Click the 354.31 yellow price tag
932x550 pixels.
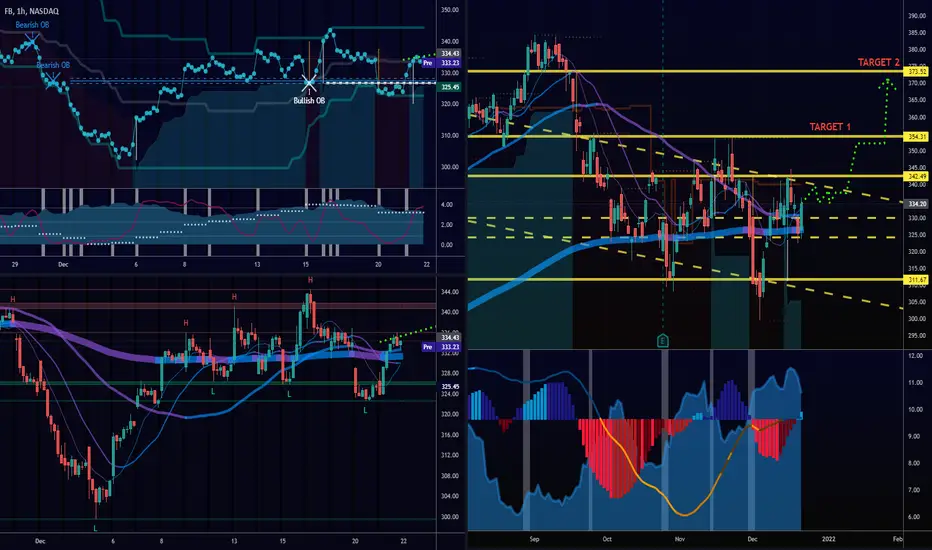point(916,137)
